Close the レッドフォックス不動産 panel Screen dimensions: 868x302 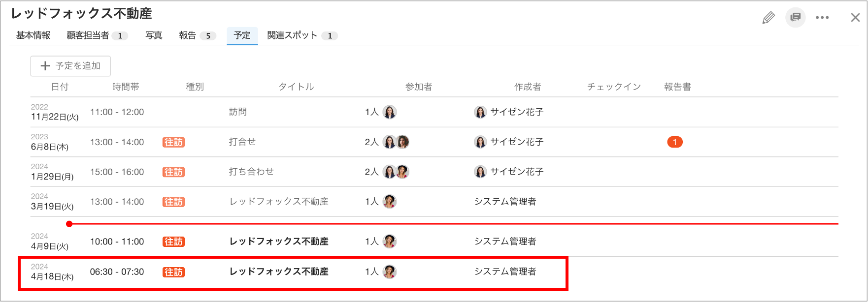pos(855,18)
